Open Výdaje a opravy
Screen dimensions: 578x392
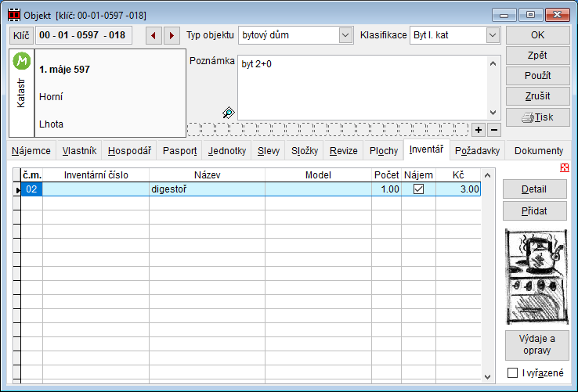[x=537, y=344]
